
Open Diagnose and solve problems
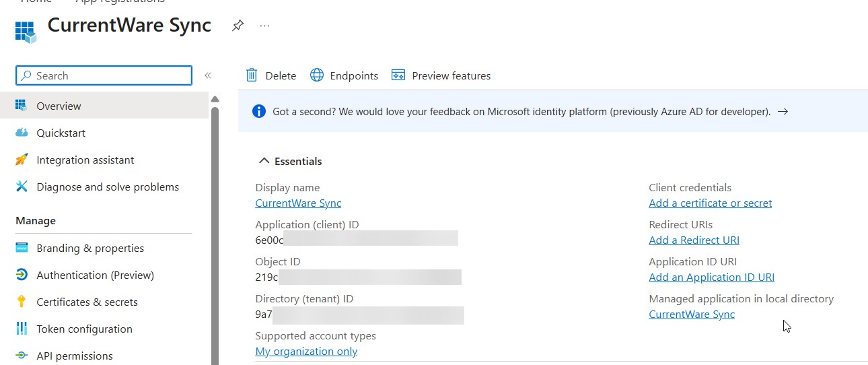108,187
